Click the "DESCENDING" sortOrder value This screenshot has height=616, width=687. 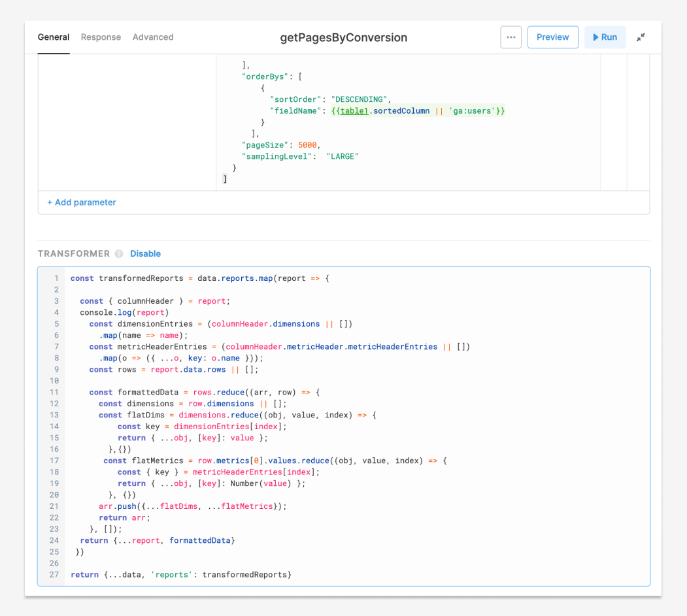point(359,99)
